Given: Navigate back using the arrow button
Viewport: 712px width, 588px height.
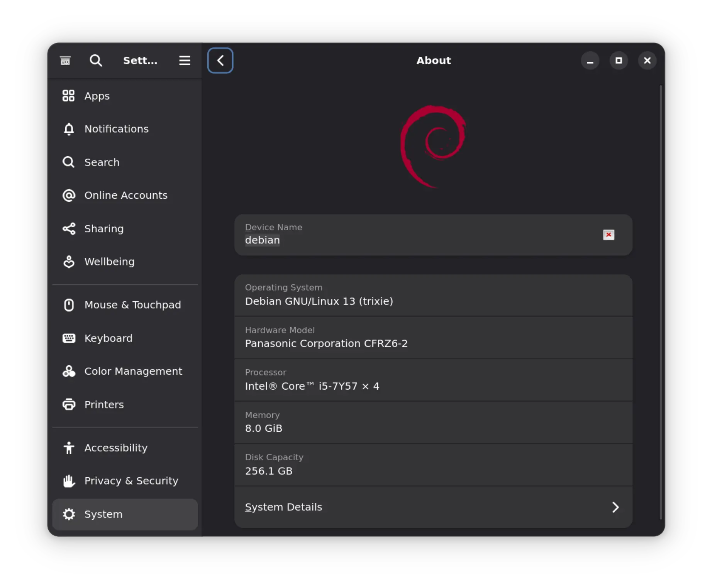Looking at the screenshot, I should [x=220, y=60].
